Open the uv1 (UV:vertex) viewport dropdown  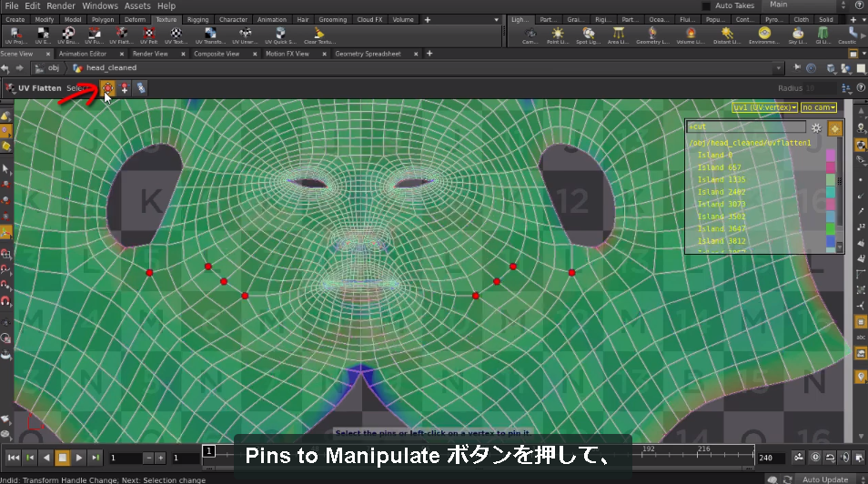tap(764, 107)
